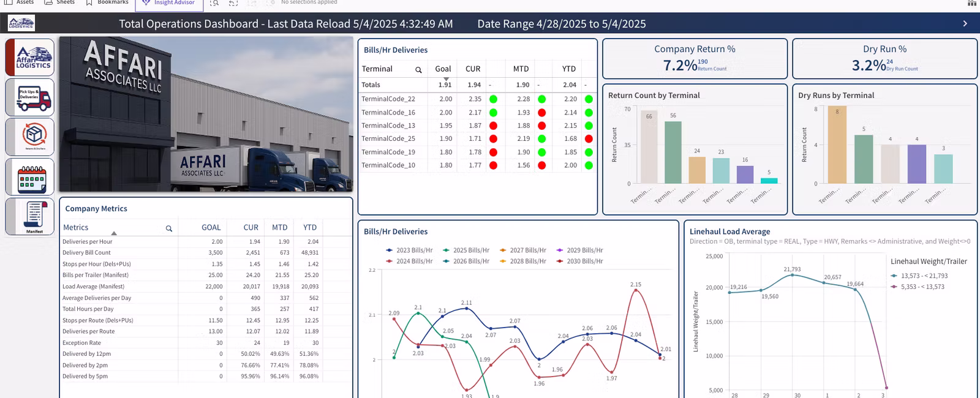Toggle sort arrow under Metrics header
The height and width of the screenshot is (398, 980).
114,233
